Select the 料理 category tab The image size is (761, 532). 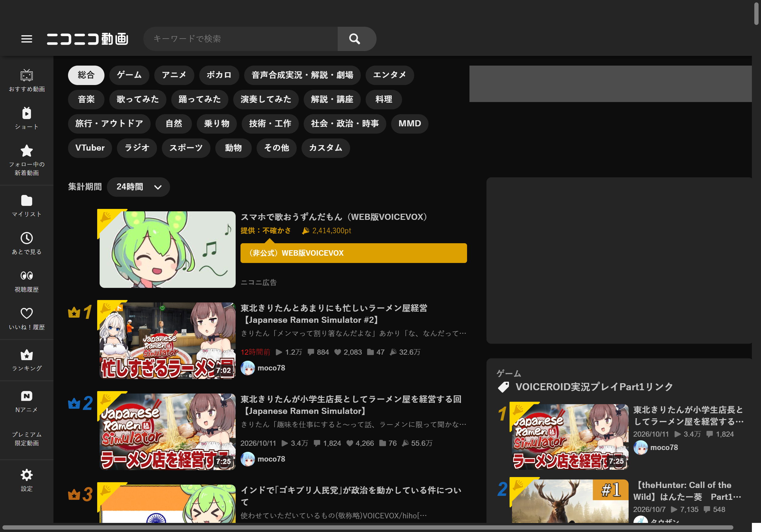click(384, 99)
